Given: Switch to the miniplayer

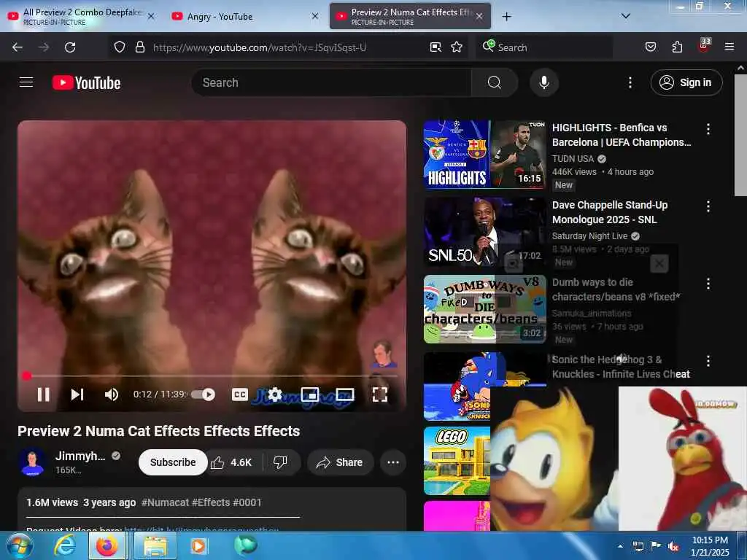Looking at the screenshot, I should [309, 394].
